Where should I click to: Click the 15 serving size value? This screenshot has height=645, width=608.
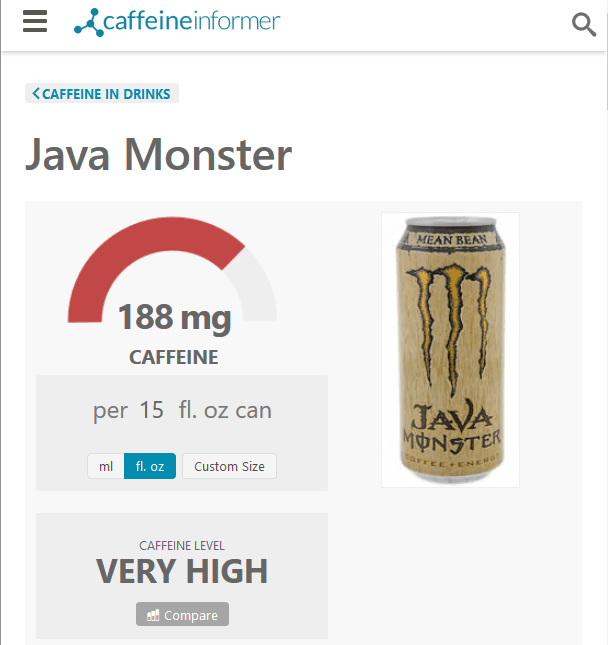(151, 410)
